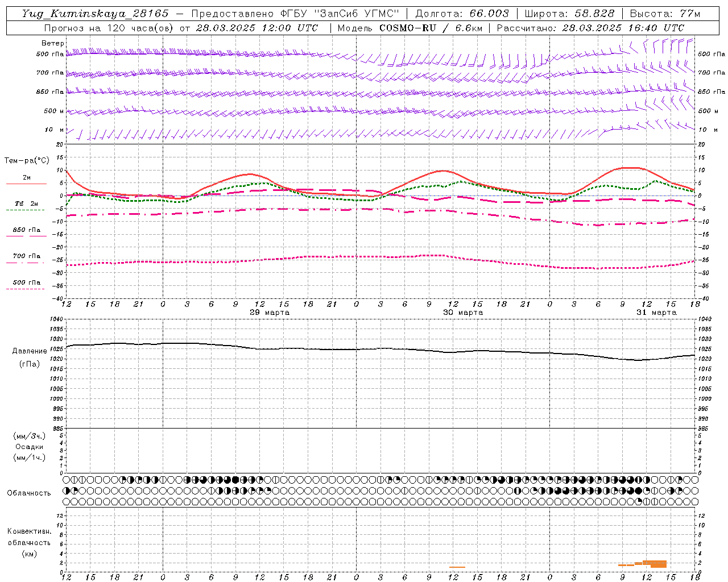Click the 850 гПа legend in temperature panel

26,230
